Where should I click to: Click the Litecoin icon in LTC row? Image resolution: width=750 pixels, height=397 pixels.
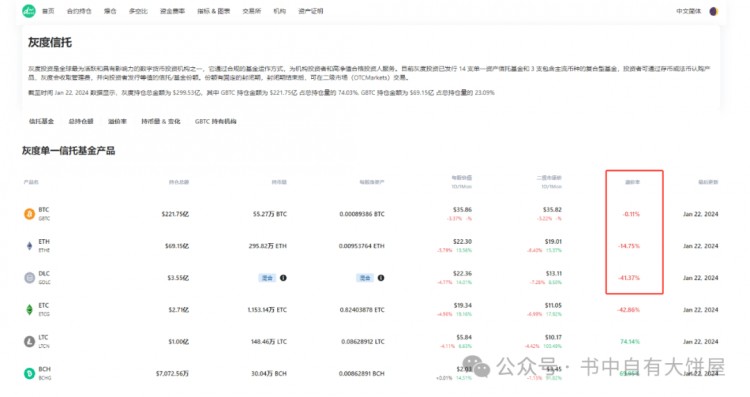pyautogui.click(x=29, y=342)
